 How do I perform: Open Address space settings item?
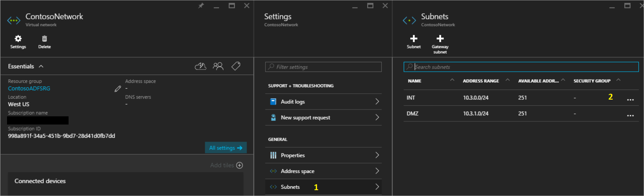[x=323, y=171]
